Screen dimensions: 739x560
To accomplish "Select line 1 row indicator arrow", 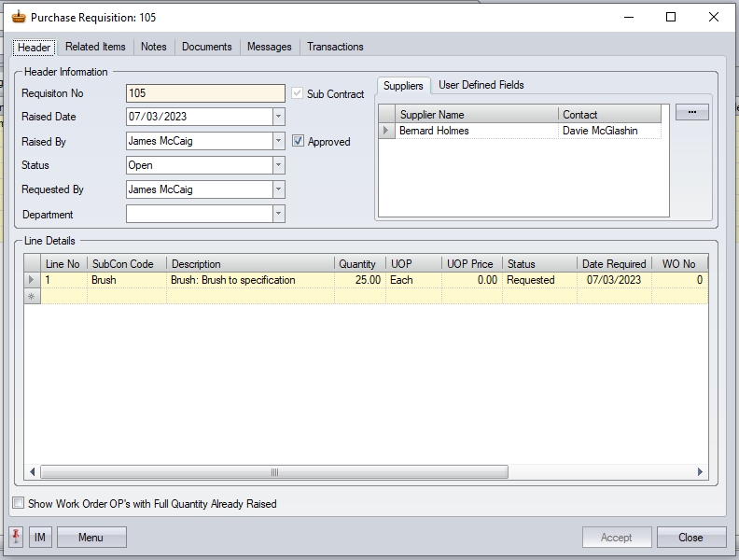I will point(33,280).
